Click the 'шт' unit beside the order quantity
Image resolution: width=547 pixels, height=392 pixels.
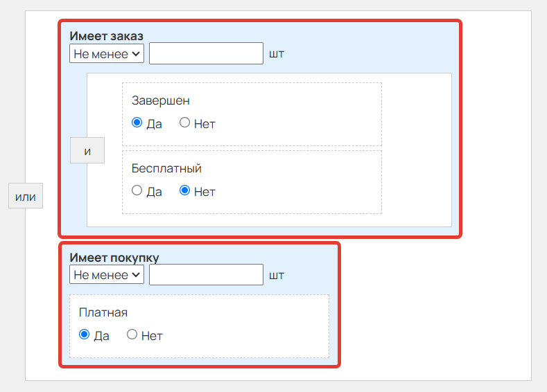coord(277,54)
